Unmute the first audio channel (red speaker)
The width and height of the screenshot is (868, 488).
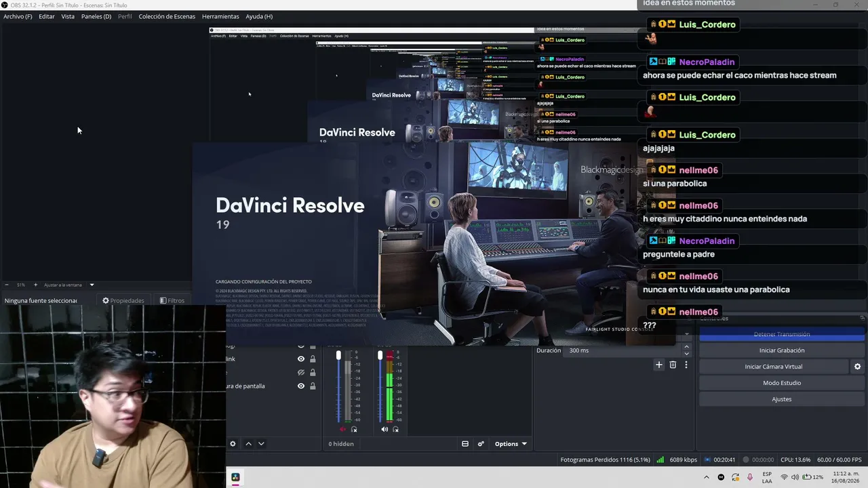pyautogui.click(x=342, y=429)
